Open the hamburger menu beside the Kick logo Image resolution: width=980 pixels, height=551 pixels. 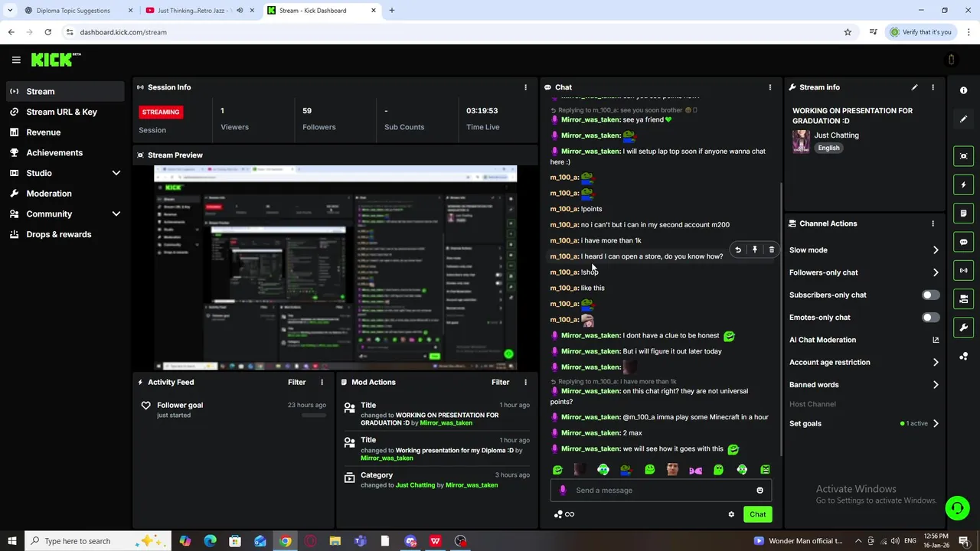pyautogui.click(x=16, y=60)
